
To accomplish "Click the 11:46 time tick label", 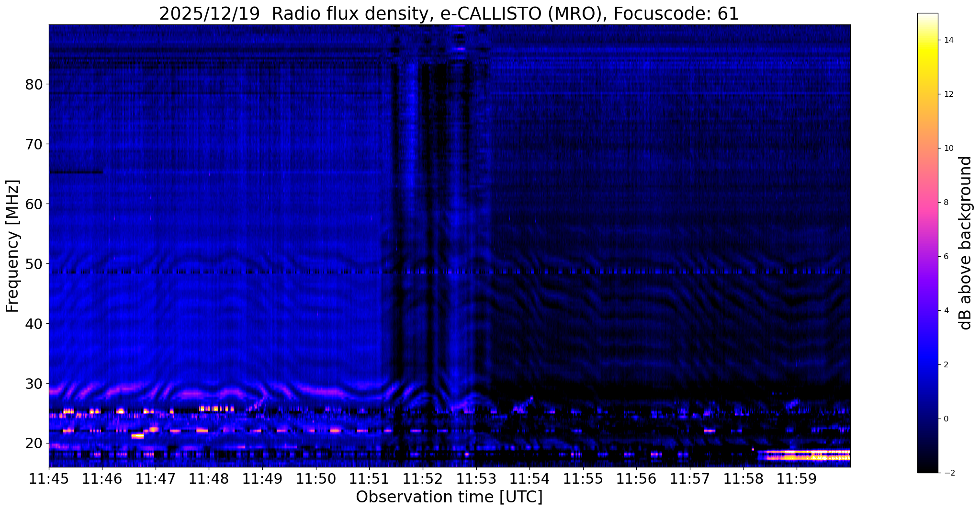I will tap(102, 478).
